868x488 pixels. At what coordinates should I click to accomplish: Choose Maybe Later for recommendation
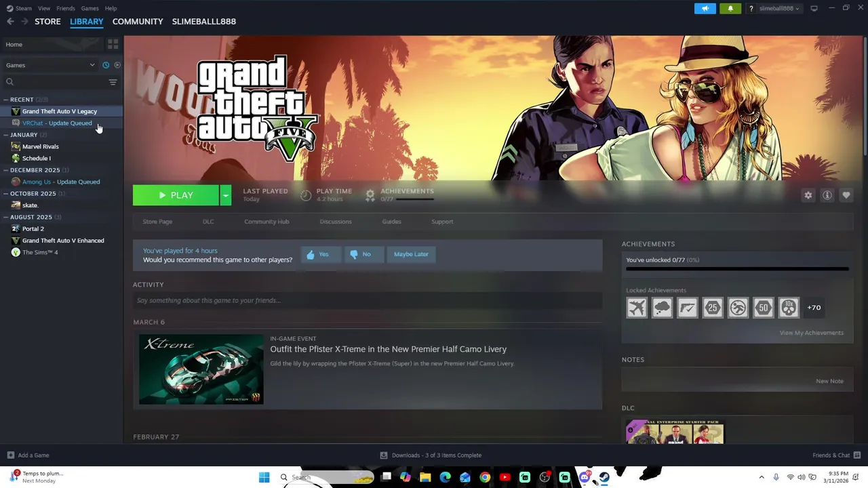click(411, 255)
